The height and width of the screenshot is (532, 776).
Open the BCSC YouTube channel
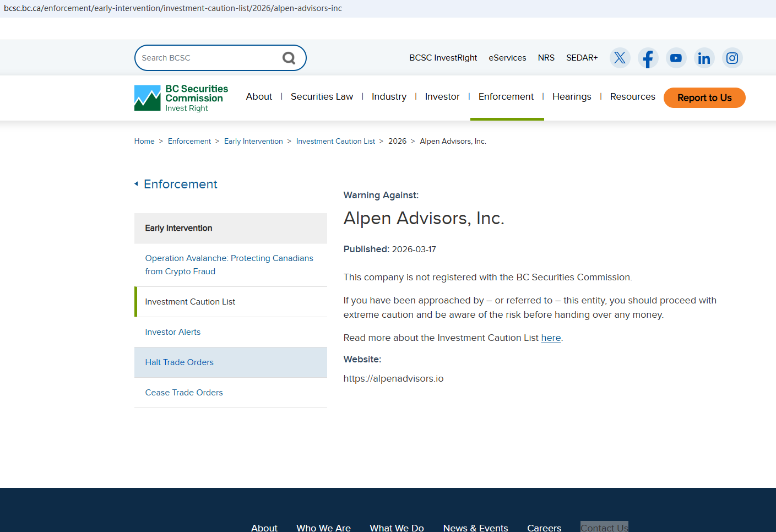676,58
